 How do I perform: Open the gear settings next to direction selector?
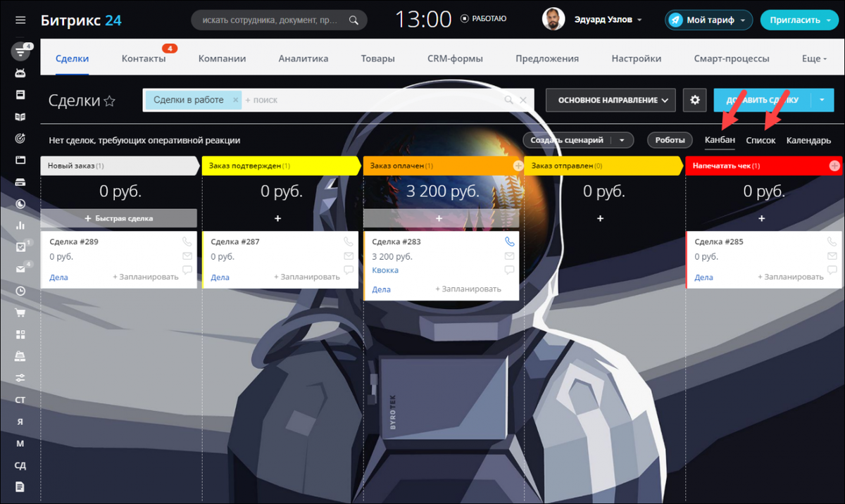pos(695,100)
